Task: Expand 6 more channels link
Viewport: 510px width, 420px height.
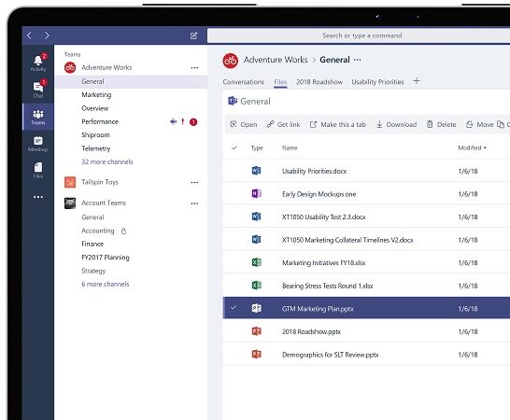Action: pyautogui.click(x=105, y=284)
